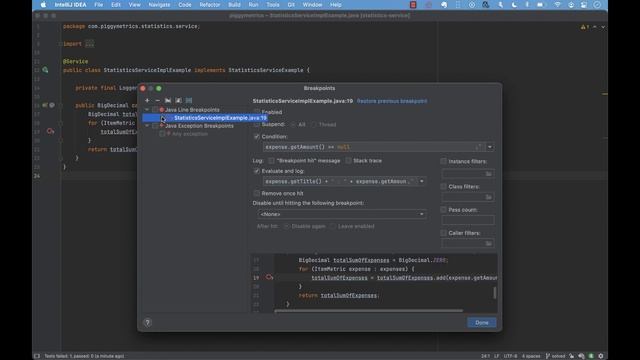Viewport: 640px width, 360px height.
Task: Open Evaluate and log history dropdown arrow
Action: (422, 181)
